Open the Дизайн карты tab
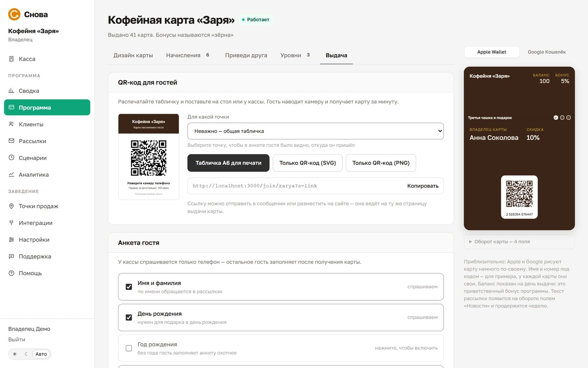 pyautogui.click(x=133, y=55)
